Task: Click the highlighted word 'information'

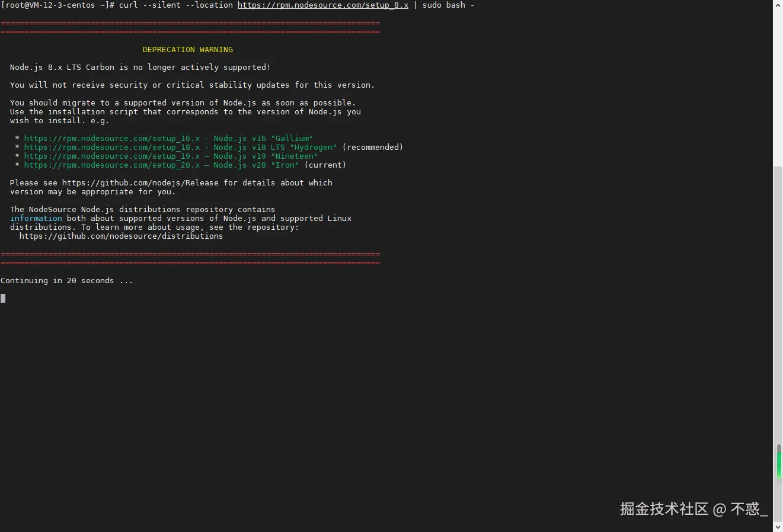Action: [x=36, y=218]
